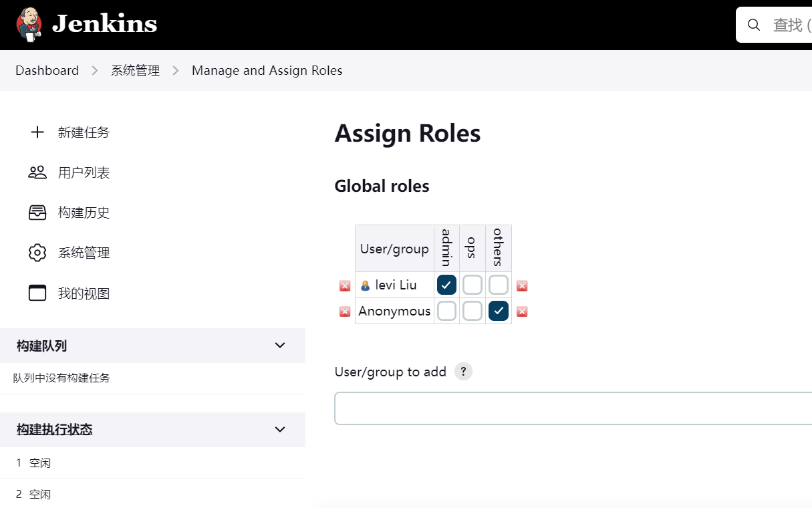This screenshot has height=508, width=812.
Task: Click the plus icon for 新建任务
Action: 37,132
